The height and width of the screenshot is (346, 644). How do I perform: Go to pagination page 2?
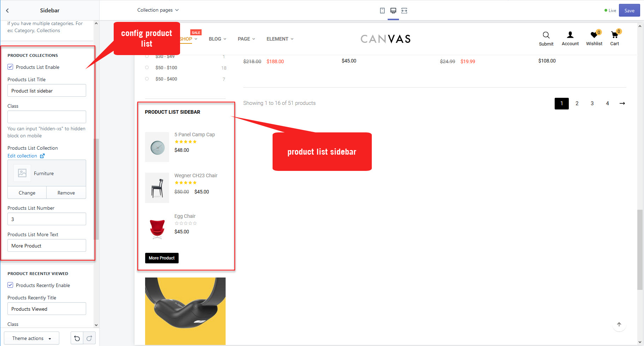(x=577, y=103)
